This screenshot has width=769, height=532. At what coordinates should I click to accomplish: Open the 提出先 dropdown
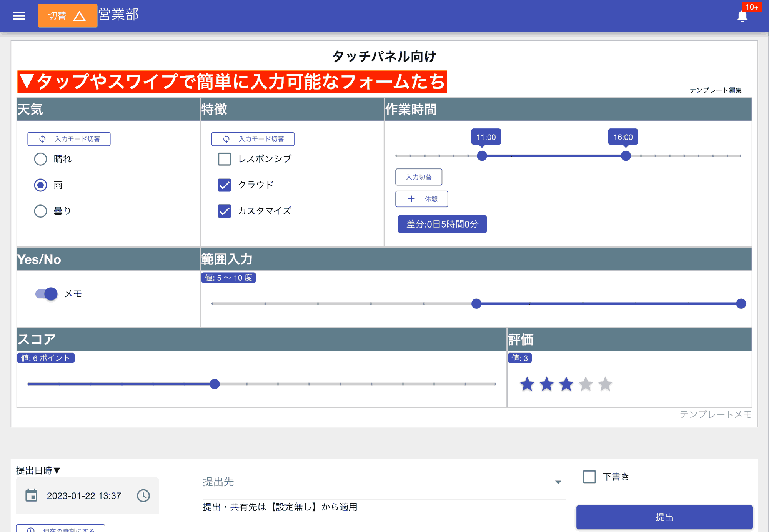(x=558, y=482)
